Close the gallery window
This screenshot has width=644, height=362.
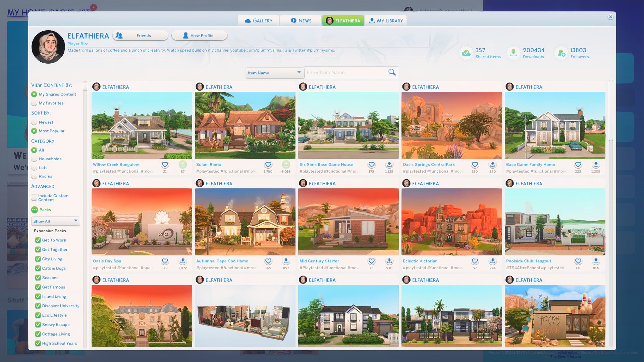(610, 17)
